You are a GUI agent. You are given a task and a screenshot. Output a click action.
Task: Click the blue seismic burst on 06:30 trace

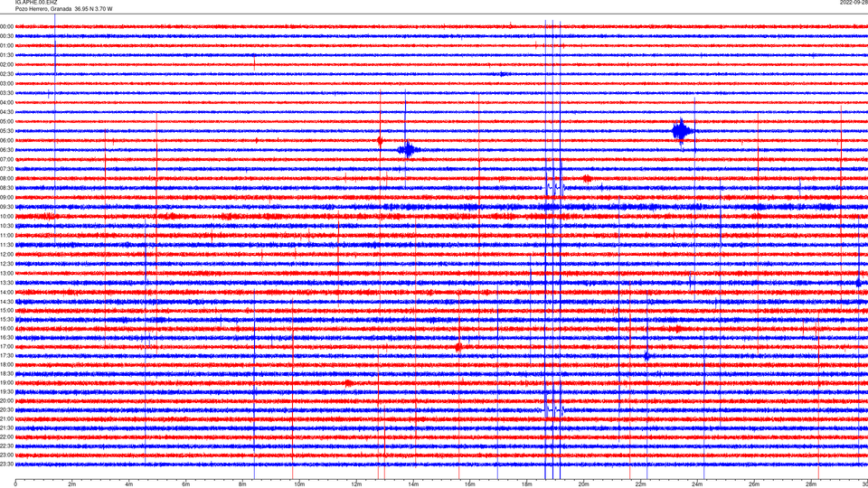[409, 150]
